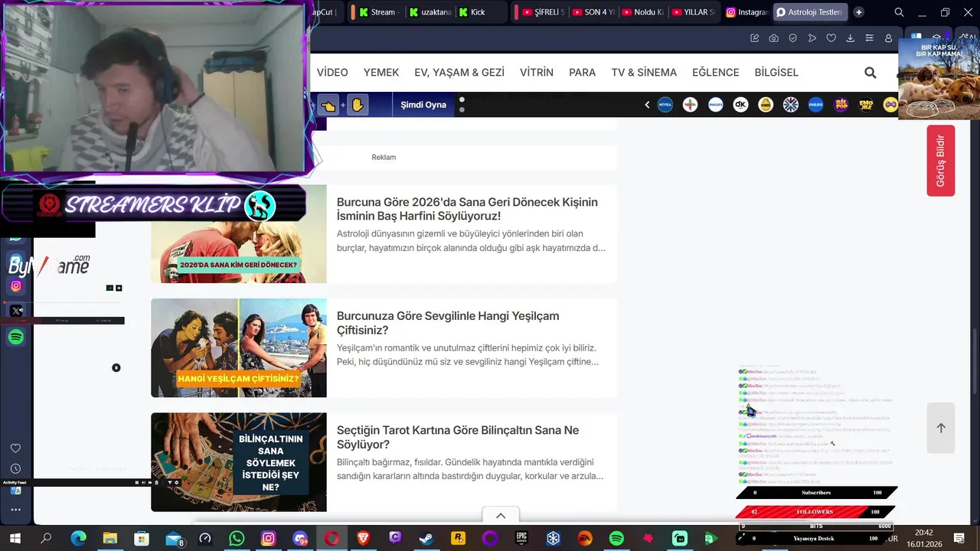Switch to the Stream browser tab
The height and width of the screenshot is (551, 980).
click(379, 12)
